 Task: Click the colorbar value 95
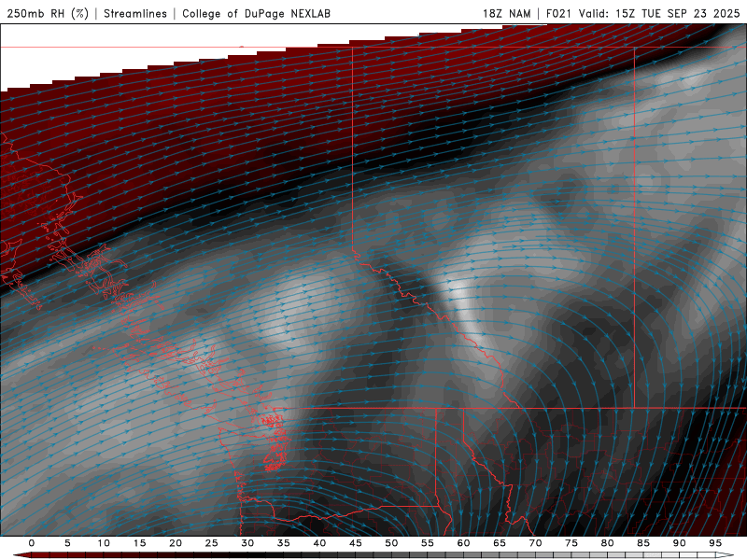click(x=714, y=543)
